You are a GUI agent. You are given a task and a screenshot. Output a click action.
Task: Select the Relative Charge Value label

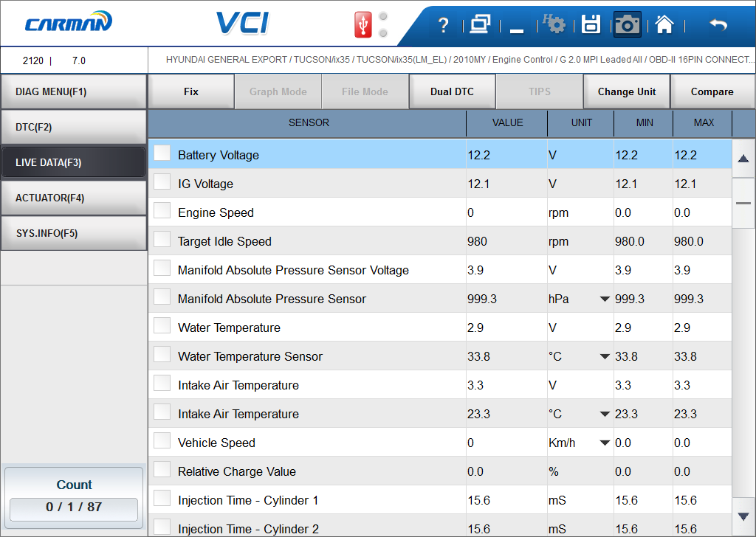point(237,472)
